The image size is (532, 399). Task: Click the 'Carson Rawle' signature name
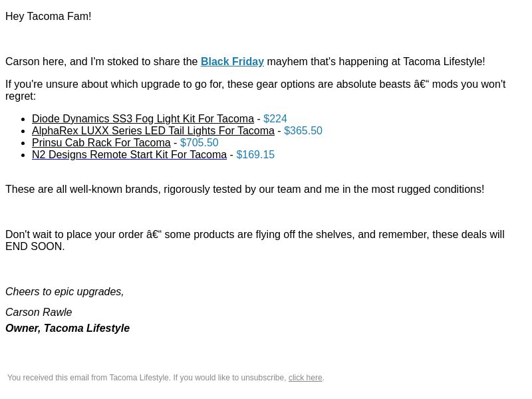coord(39,312)
